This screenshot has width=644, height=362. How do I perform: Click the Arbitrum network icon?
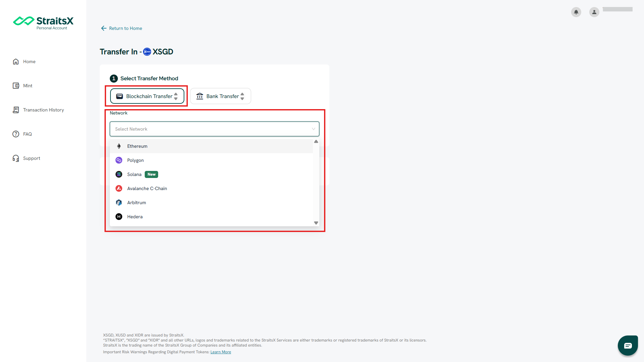tap(119, 202)
